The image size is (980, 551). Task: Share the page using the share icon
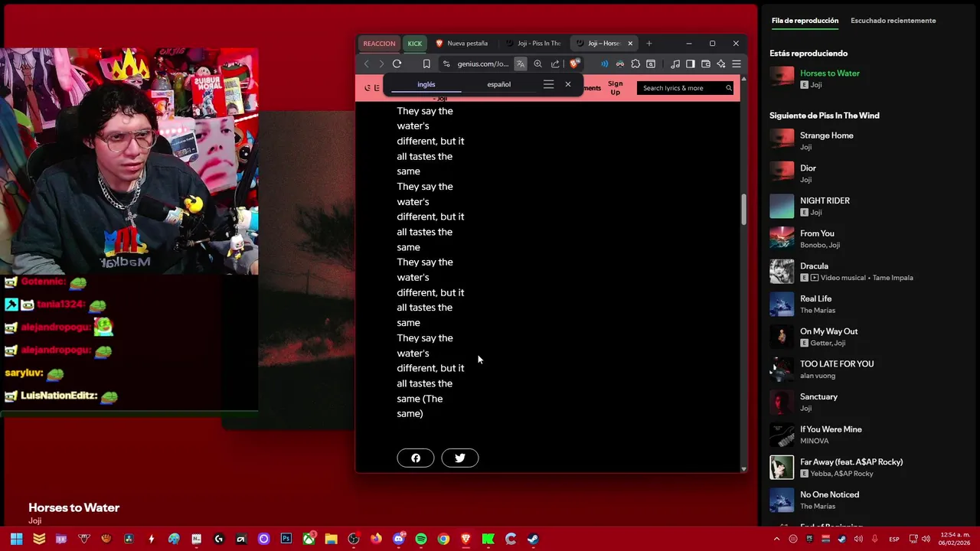555,64
